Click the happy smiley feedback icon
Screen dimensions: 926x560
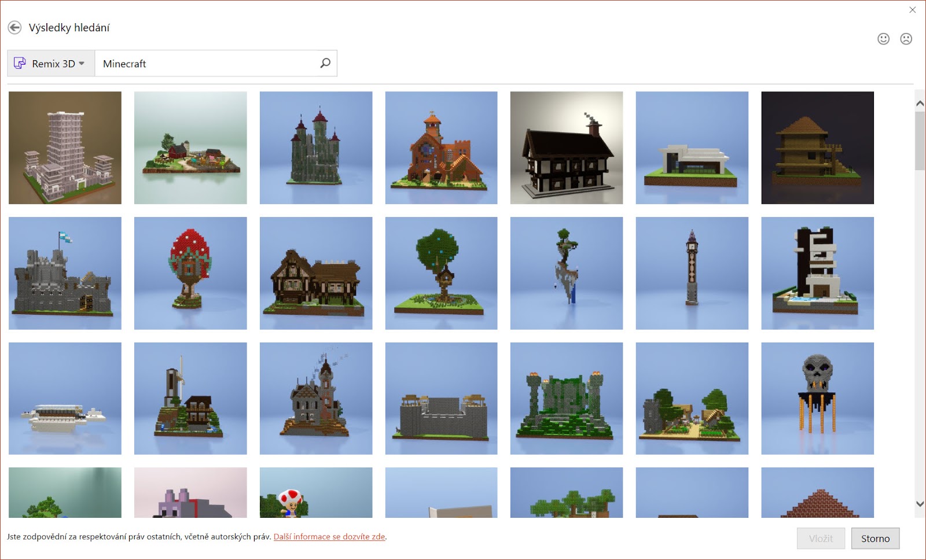click(x=883, y=39)
